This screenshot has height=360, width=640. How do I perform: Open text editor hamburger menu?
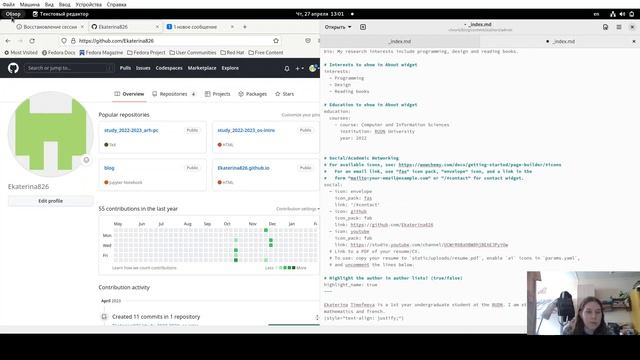[x=619, y=27]
